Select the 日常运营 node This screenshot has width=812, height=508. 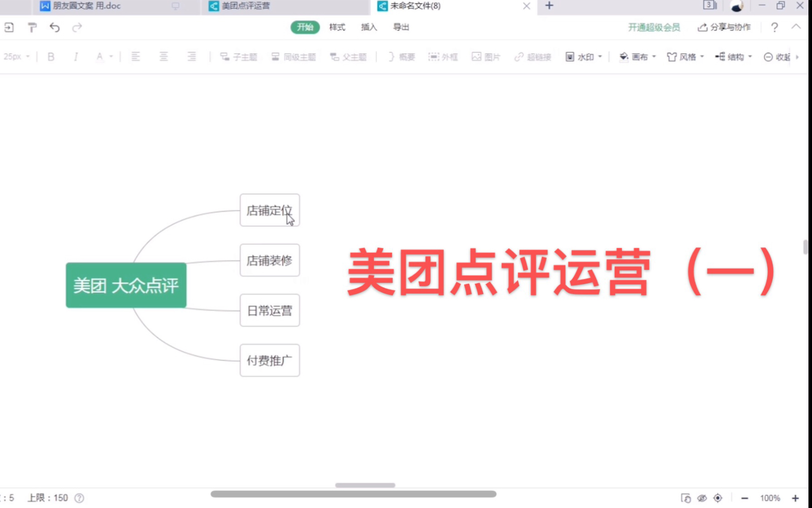tap(269, 310)
